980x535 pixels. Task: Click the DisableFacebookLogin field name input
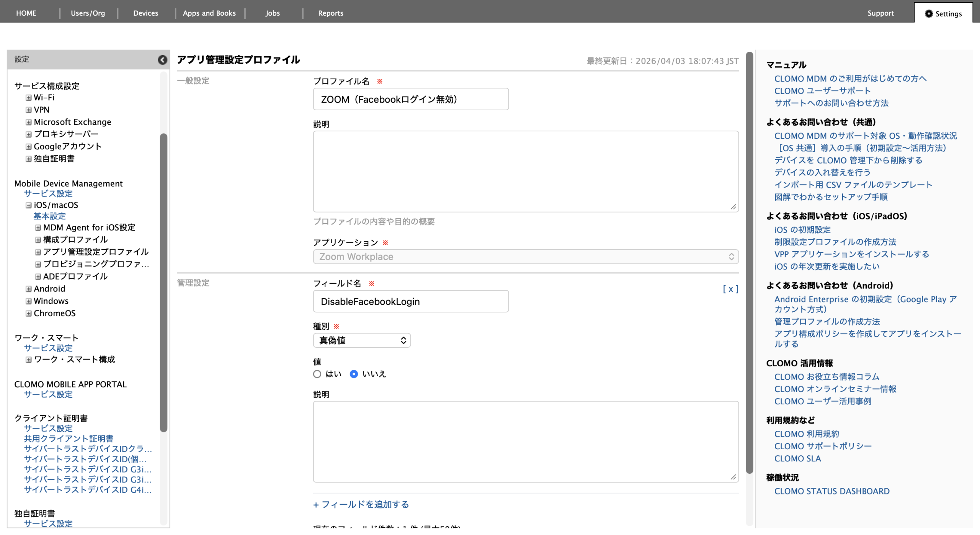pyautogui.click(x=411, y=301)
